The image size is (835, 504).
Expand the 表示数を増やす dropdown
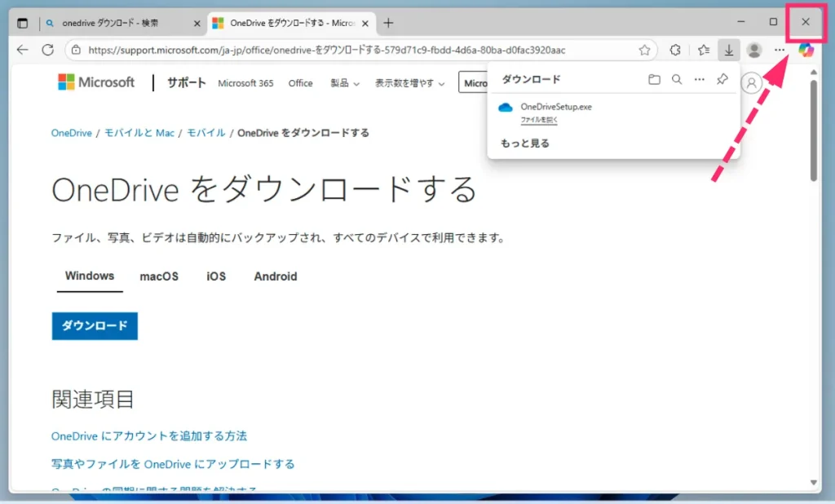tap(409, 83)
